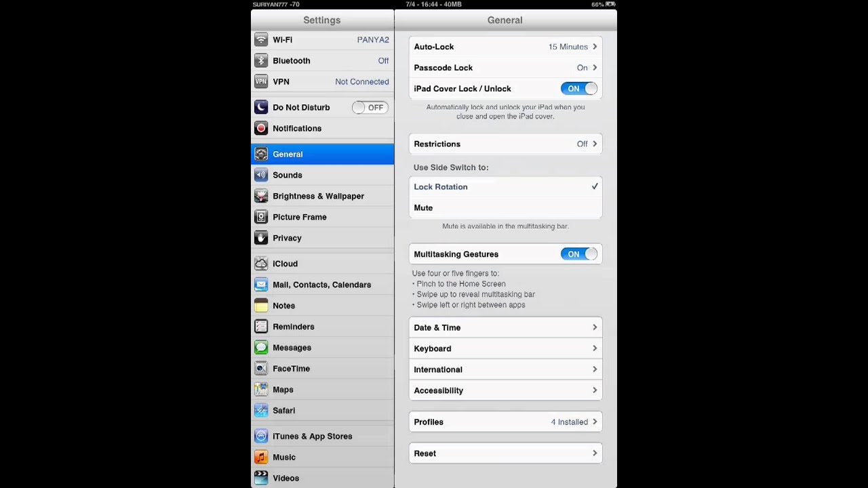
Task: Tap the battery icon in status bar
Action: click(610, 4)
